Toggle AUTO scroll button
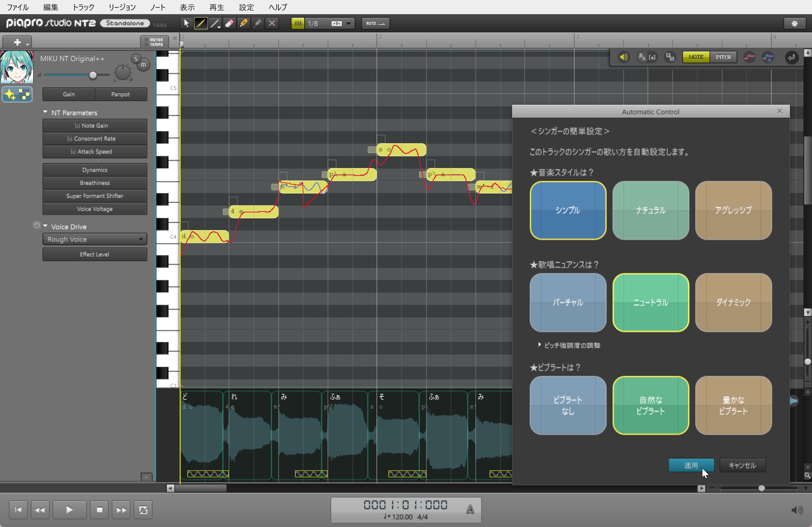 pos(375,23)
